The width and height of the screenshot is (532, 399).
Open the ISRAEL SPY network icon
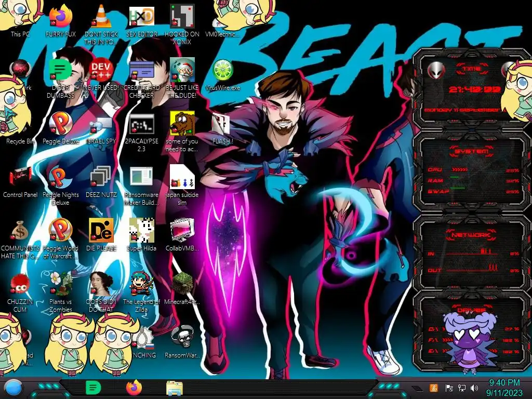[x=101, y=130]
